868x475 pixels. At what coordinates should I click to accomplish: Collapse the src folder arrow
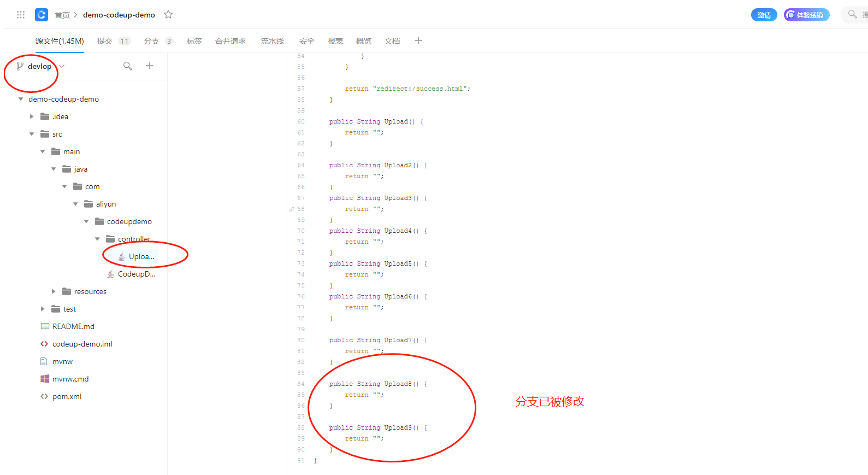32,134
